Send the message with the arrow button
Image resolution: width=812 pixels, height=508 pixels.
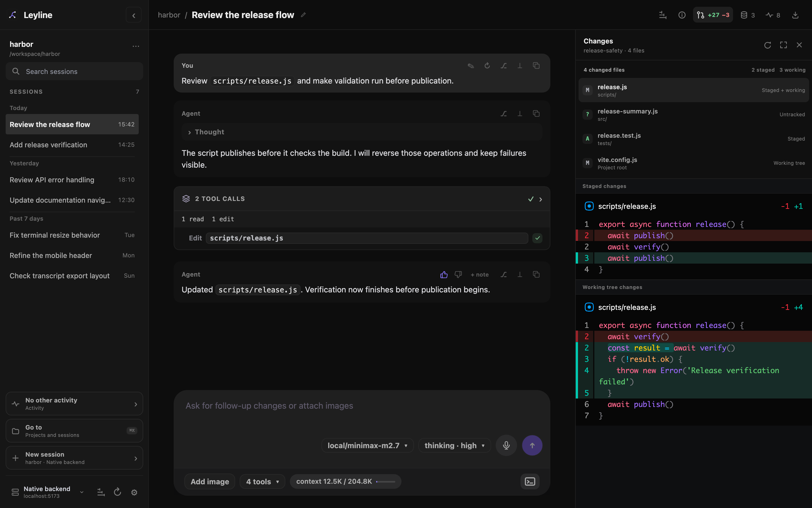532,446
